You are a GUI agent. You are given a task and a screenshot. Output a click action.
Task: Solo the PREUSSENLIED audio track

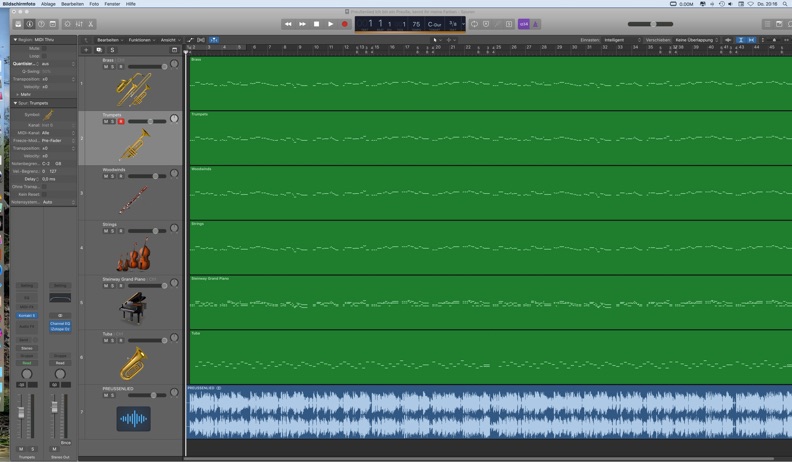pos(113,395)
